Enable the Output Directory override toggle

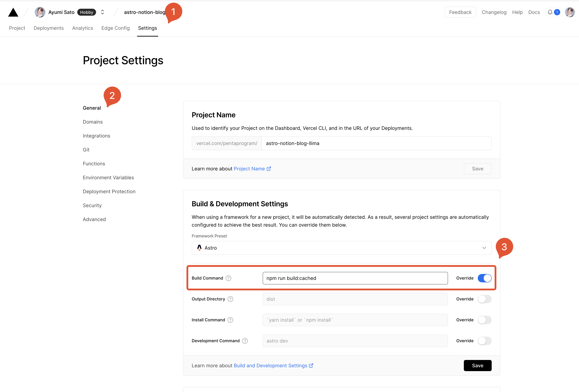[x=484, y=299]
